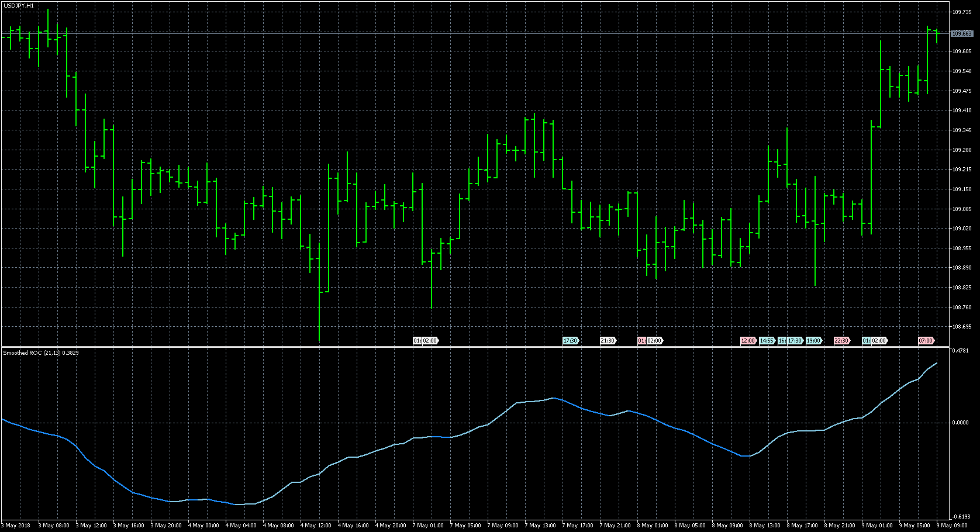
Task: Click the -0.6193 indicator scale value
Action: click(961, 517)
